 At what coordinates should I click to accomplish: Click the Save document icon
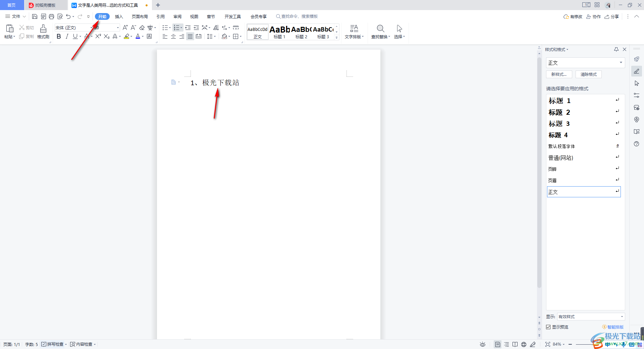(x=35, y=16)
